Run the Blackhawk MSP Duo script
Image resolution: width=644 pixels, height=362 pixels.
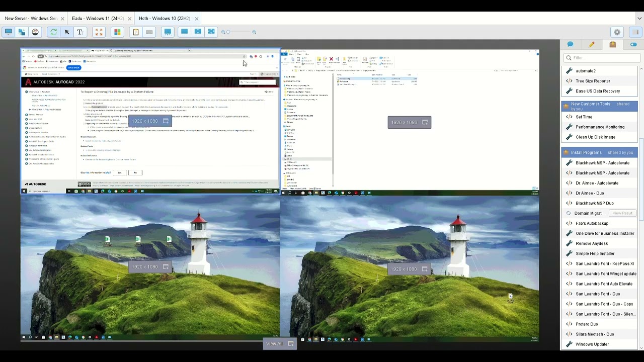(x=600, y=203)
